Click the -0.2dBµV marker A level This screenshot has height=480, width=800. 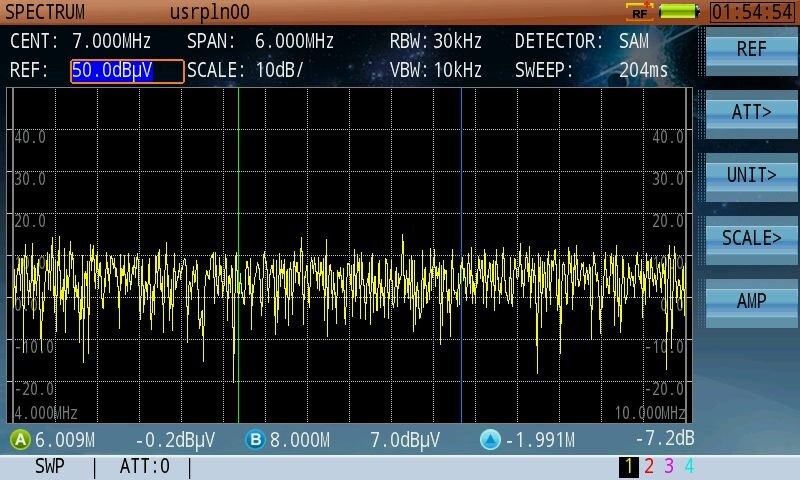pos(176,440)
